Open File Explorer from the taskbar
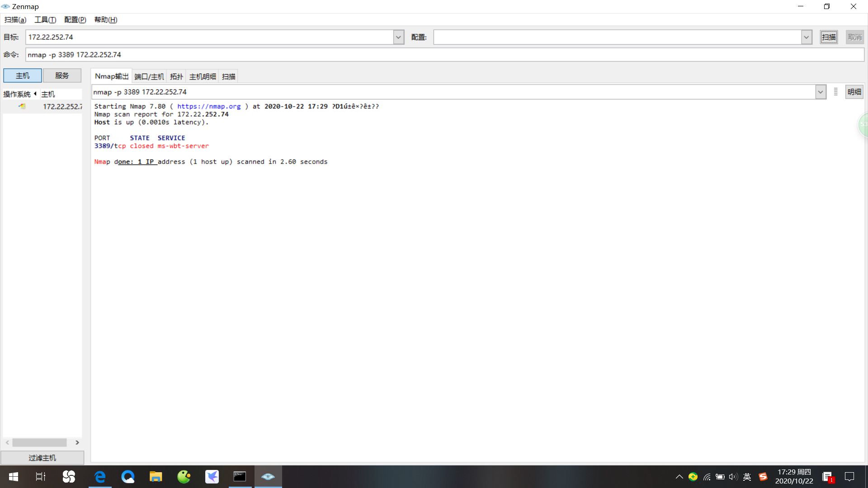868x488 pixels. (x=156, y=477)
